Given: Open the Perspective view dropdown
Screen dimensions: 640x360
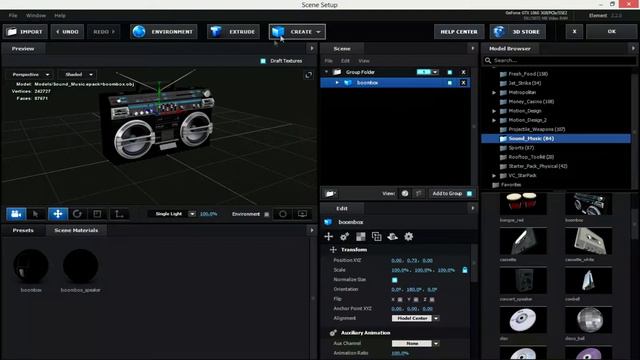Looking at the screenshot, I should coord(30,75).
